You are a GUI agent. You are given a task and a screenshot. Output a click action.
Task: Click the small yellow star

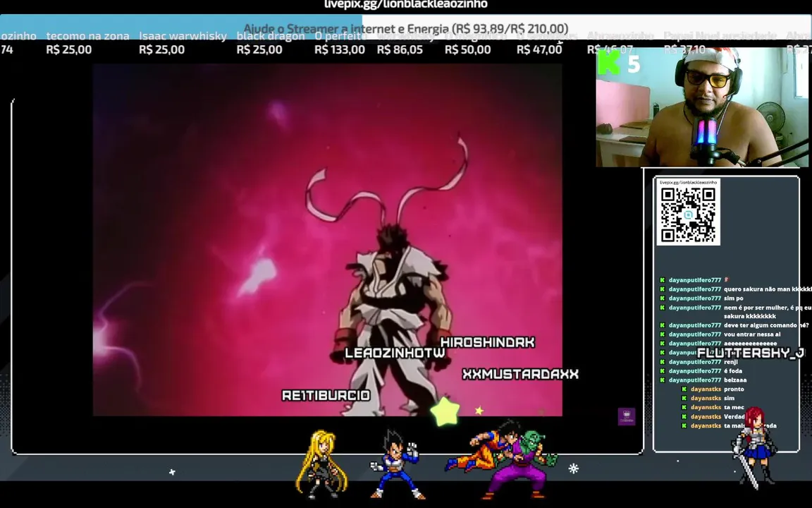(479, 411)
